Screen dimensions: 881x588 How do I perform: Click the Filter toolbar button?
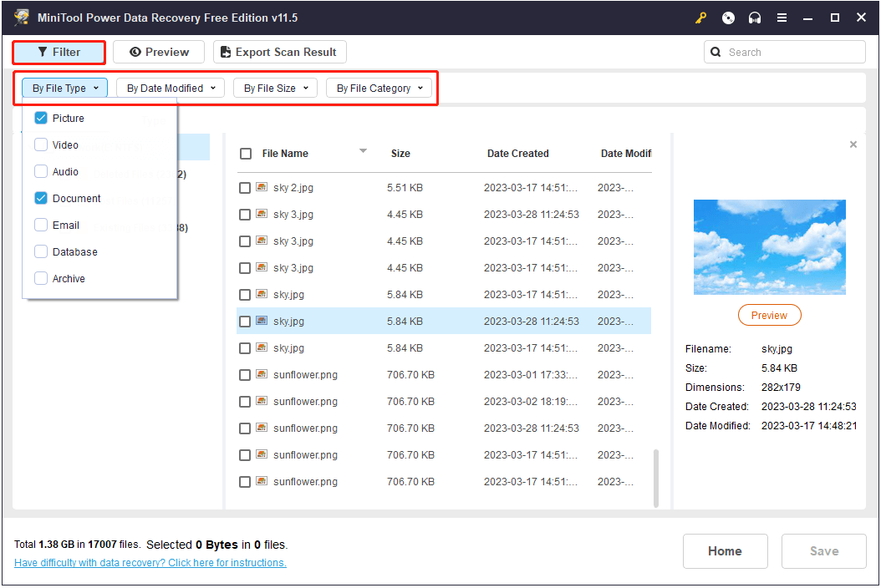tap(59, 52)
